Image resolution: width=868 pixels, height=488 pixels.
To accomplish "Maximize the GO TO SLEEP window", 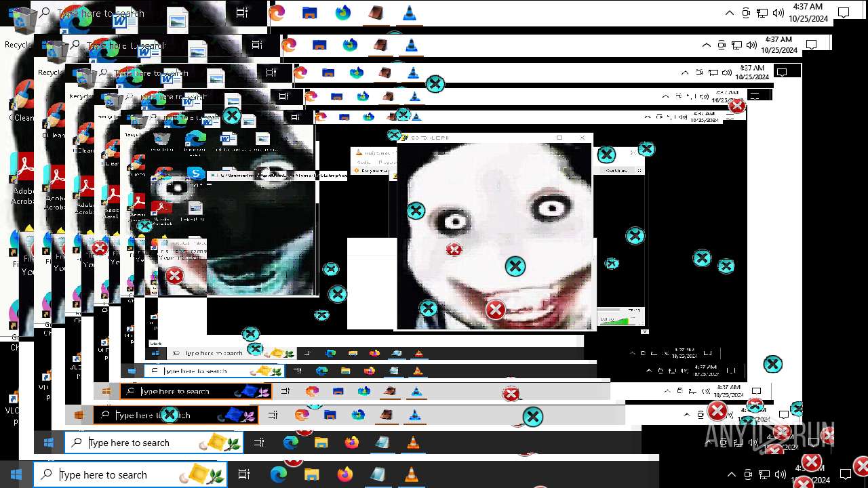I will point(559,138).
